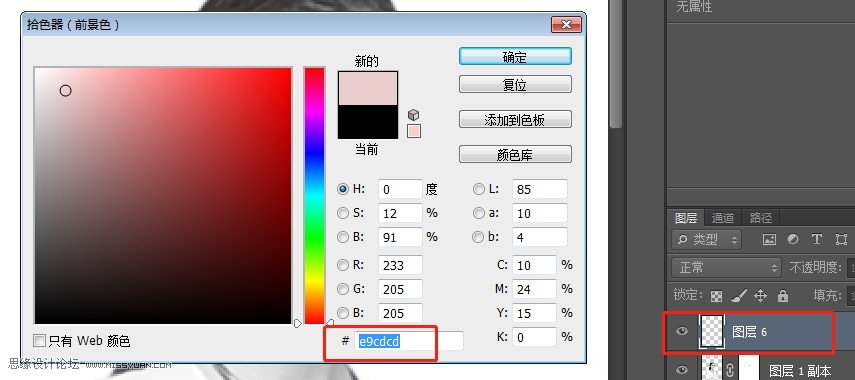
Task: Select 图层 6 layer thumbnail
Action: coord(711,331)
